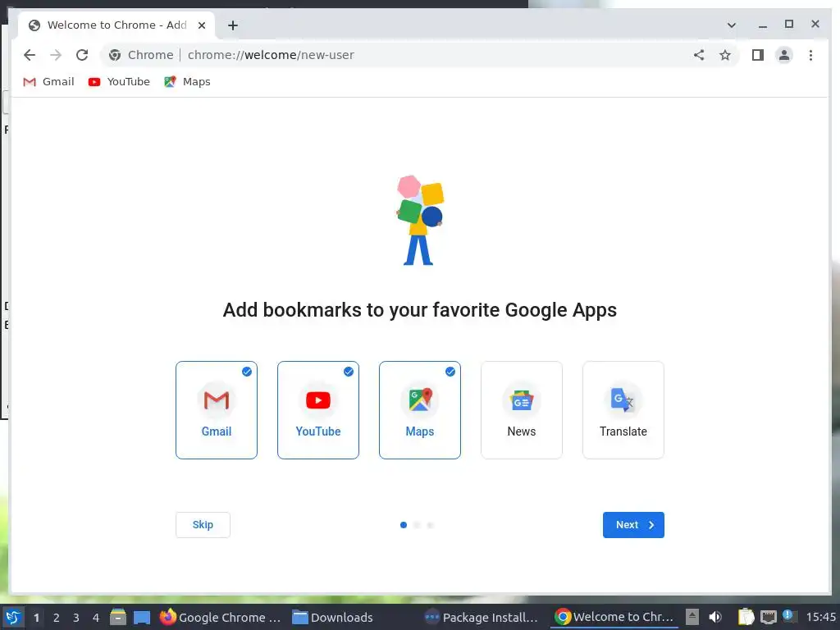Toggle the side panel icon
Viewport: 840px width, 630px height.
point(757,55)
